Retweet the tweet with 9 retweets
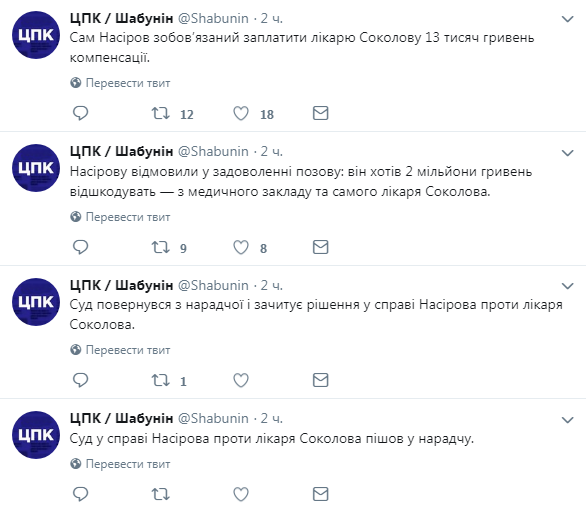The image size is (586, 506). pos(160,247)
